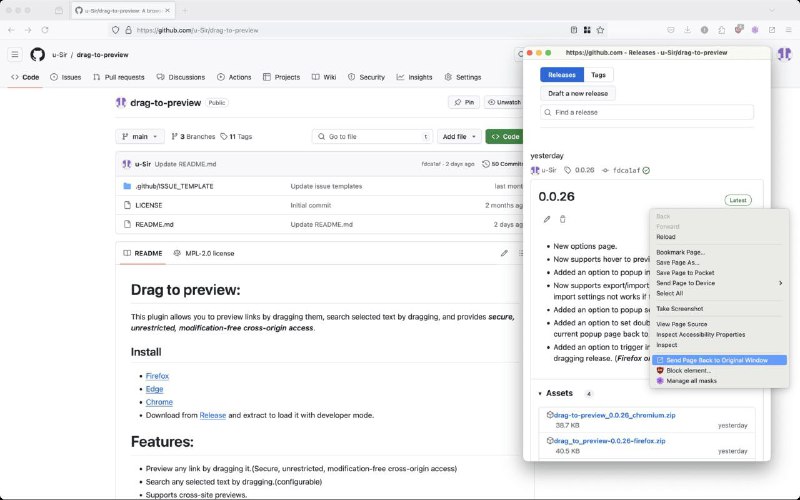Open the .github/ISSUE_TEMPLATE folder
Image resolution: width=800 pixels, height=500 pixels.
pos(174,186)
